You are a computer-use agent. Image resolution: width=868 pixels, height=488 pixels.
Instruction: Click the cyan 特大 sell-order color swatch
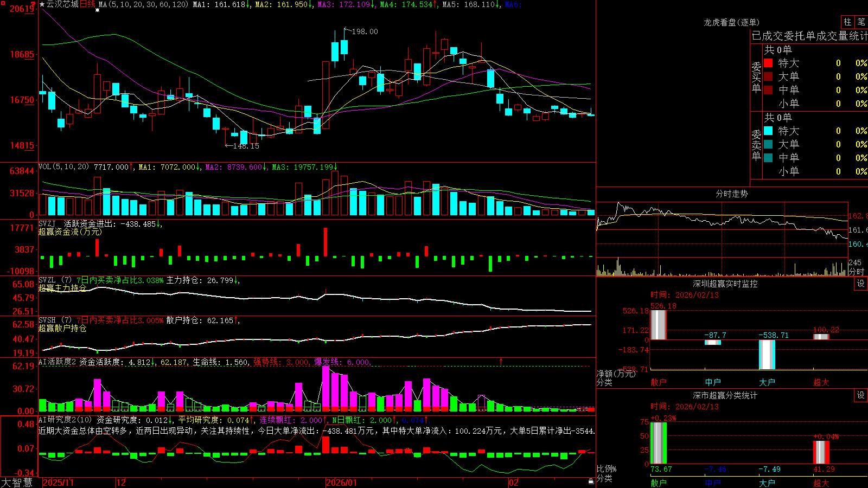pos(768,131)
